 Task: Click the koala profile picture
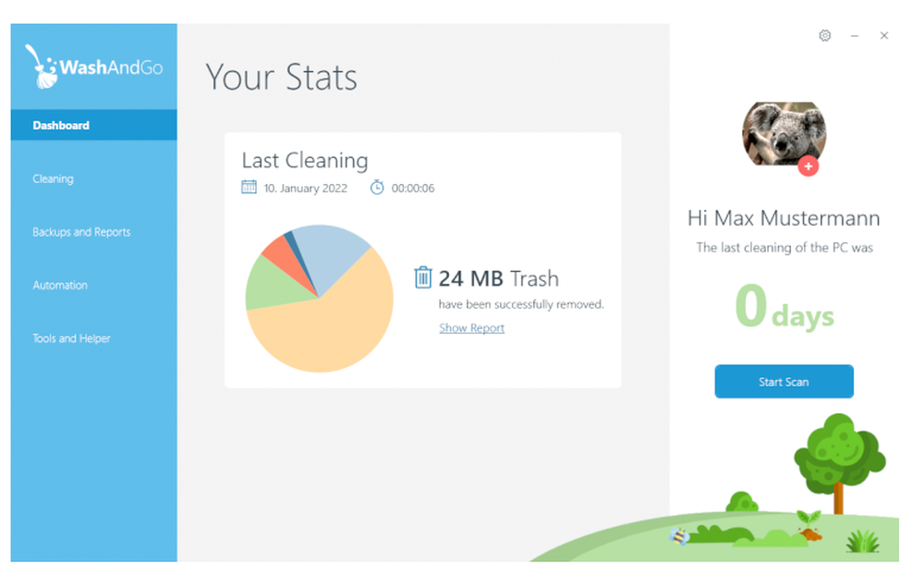click(x=784, y=134)
